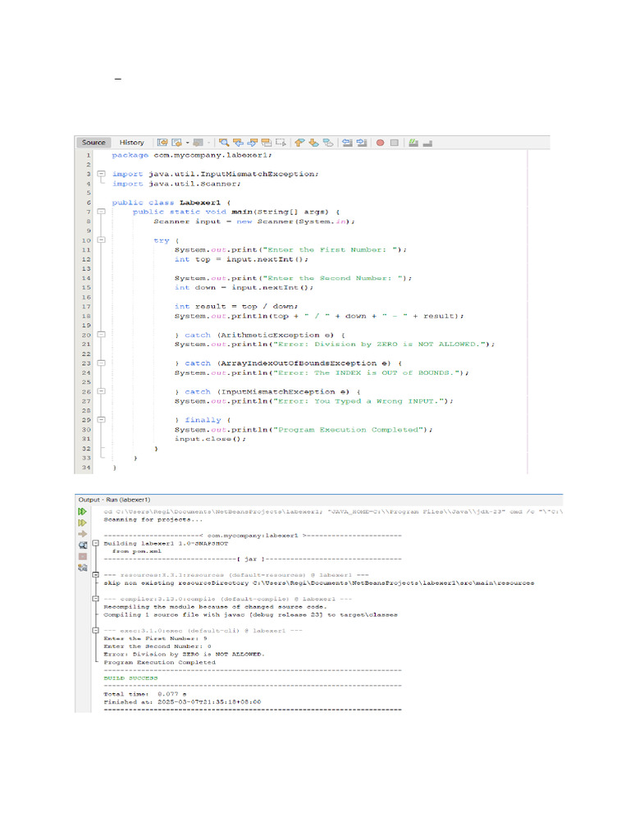Place cursor on the input.close() statement
This screenshot has width=630, height=840.
pos(210,439)
